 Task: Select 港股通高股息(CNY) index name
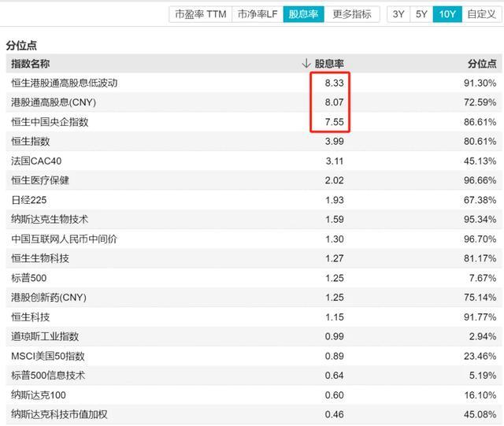54,102
